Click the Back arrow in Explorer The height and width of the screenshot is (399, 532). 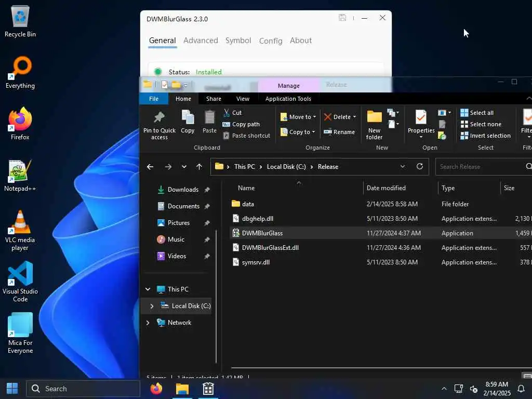coord(150,167)
